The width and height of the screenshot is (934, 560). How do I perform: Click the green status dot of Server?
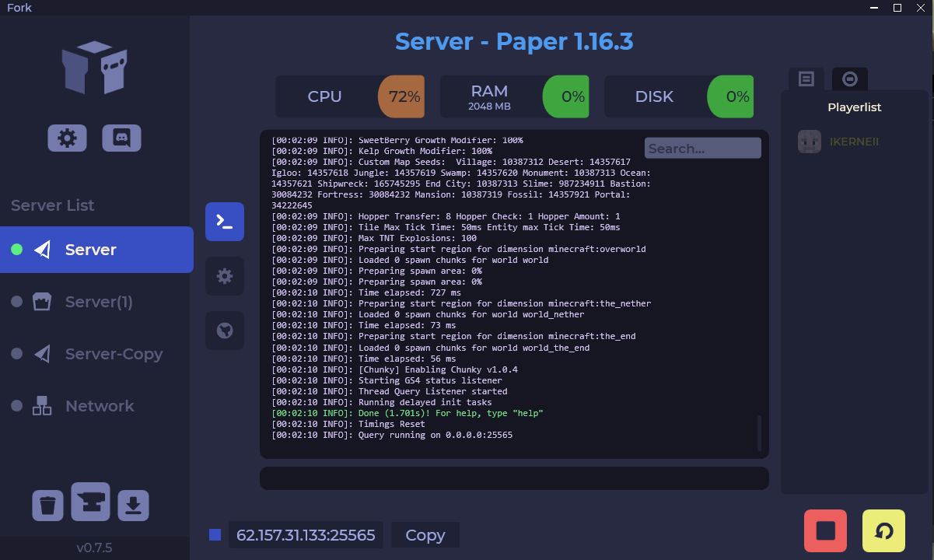tap(17, 250)
